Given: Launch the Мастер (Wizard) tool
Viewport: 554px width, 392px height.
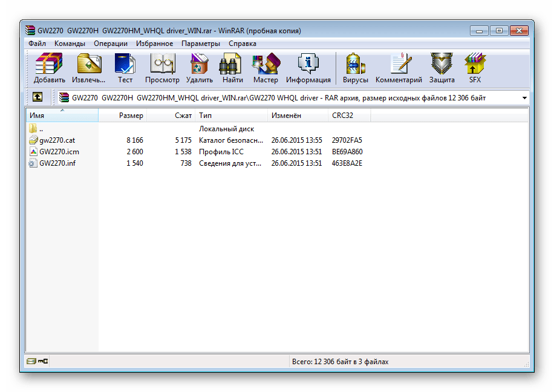Looking at the screenshot, I should click(266, 68).
